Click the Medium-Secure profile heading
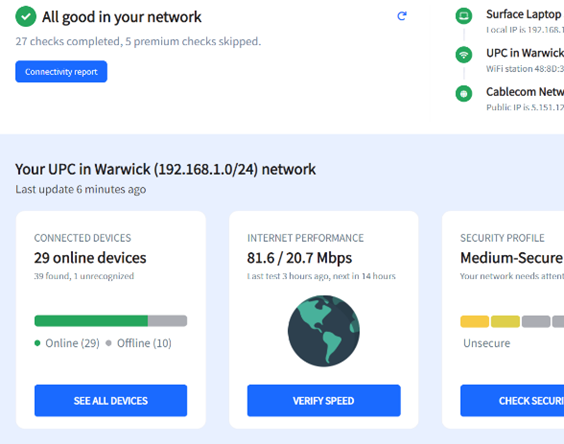The height and width of the screenshot is (444, 564). click(x=511, y=258)
